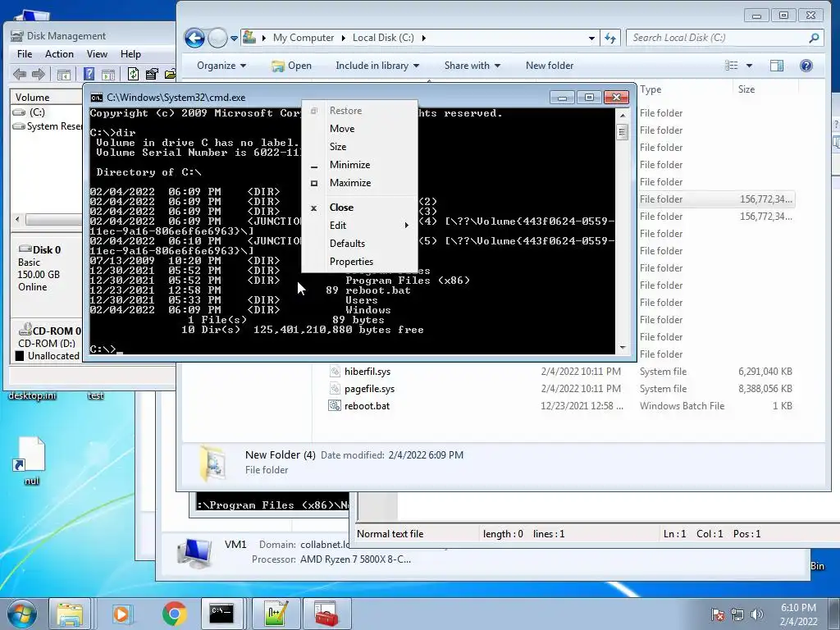
Task: Choose Close in the cmd system menu
Action: 359,208
